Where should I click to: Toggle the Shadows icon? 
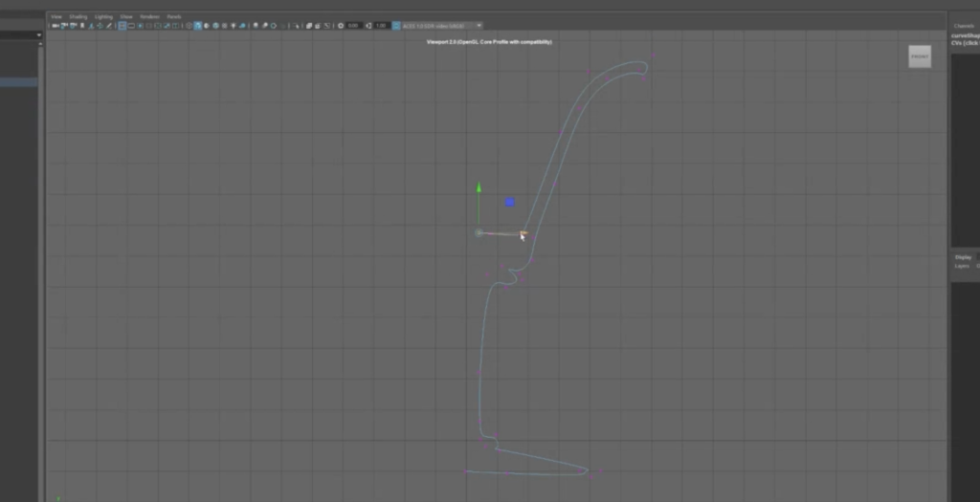242,26
